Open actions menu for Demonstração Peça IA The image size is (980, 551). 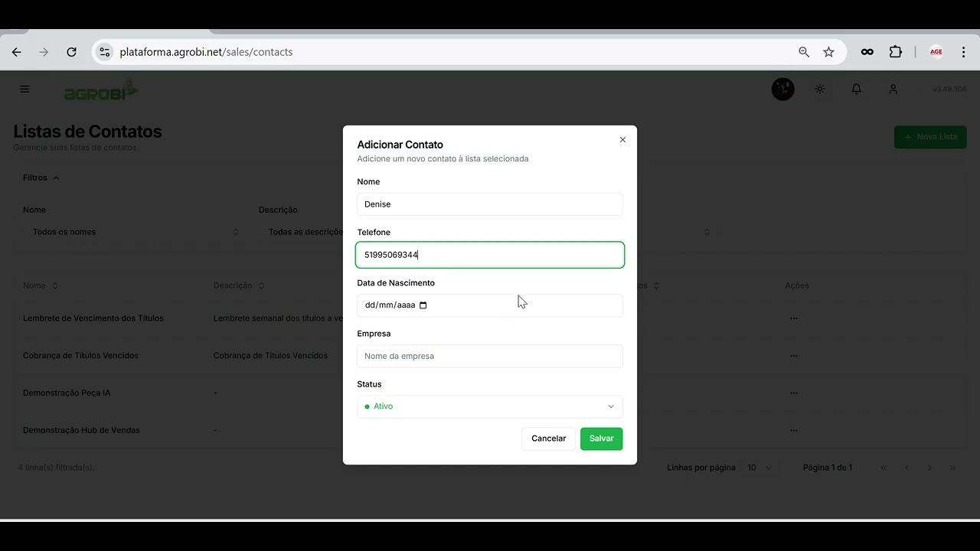coord(794,393)
